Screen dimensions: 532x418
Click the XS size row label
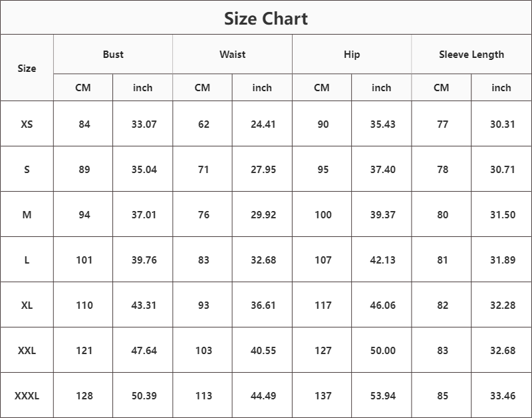click(27, 124)
